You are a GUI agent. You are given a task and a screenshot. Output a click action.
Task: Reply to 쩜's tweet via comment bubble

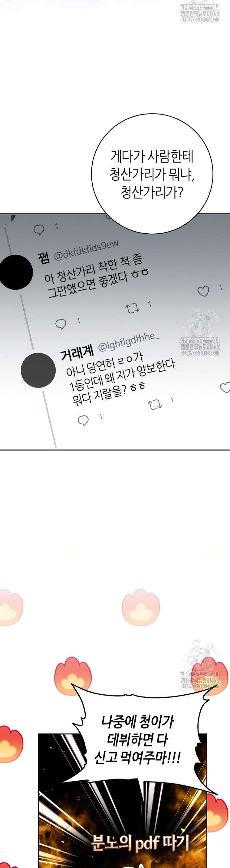point(61,324)
